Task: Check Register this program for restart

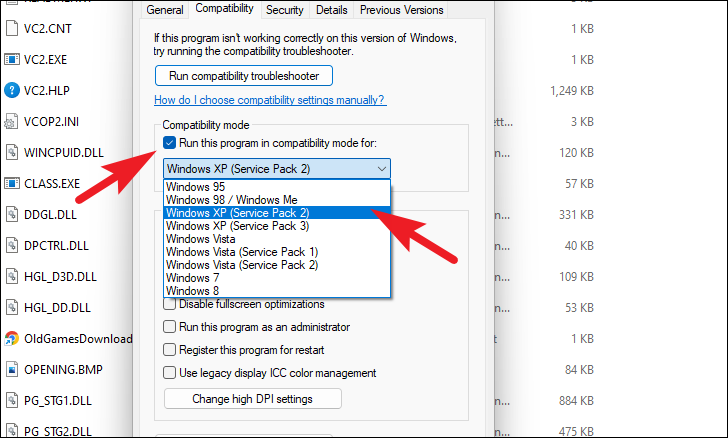Action: pos(169,350)
